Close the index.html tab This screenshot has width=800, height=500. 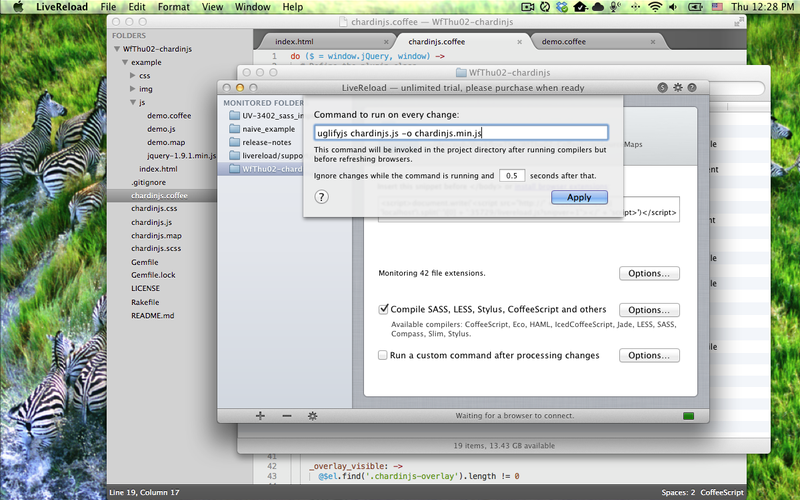[386, 42]
